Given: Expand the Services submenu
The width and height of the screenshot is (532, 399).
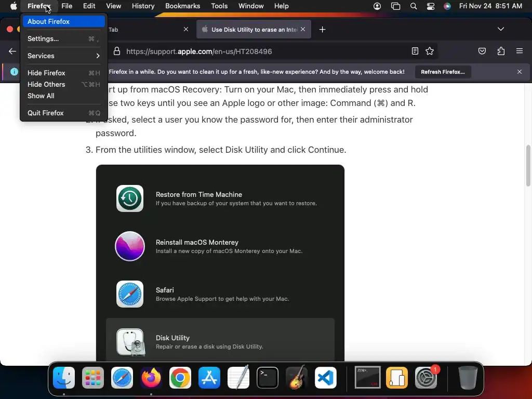Looking at the screenshot, I should [64, 56].
